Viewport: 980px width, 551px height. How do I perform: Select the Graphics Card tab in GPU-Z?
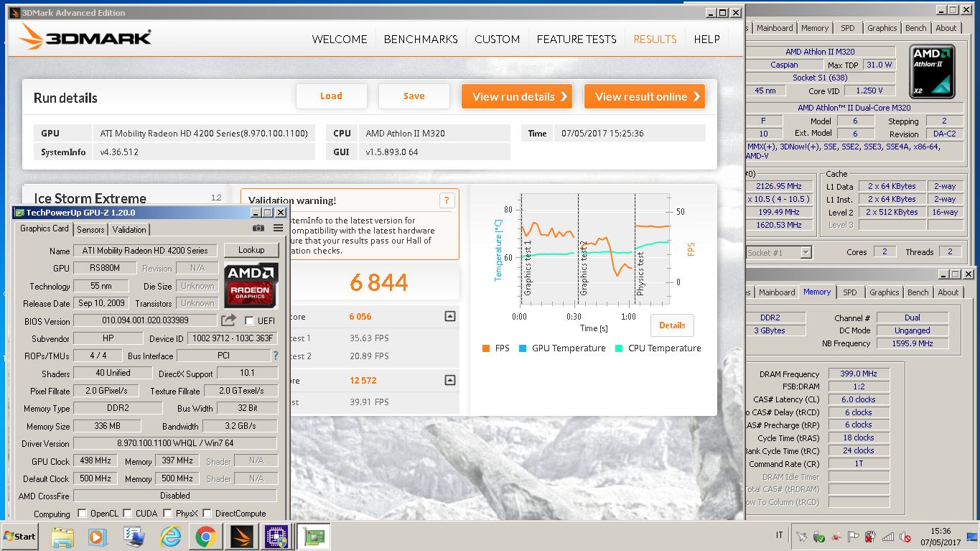pyautogui.click(x=45, y=228)
